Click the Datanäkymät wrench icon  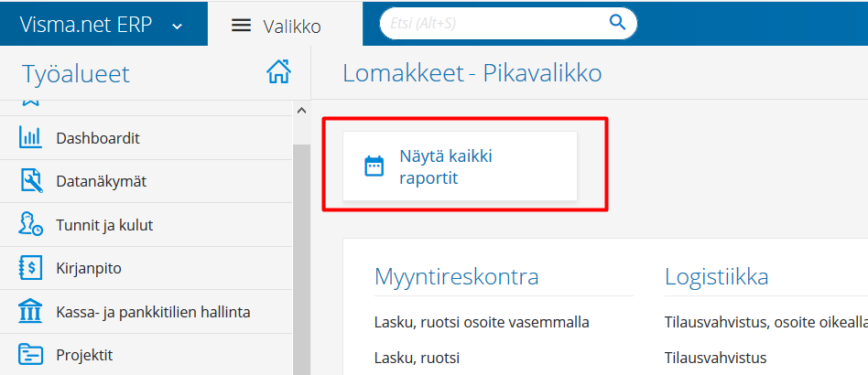30,181
